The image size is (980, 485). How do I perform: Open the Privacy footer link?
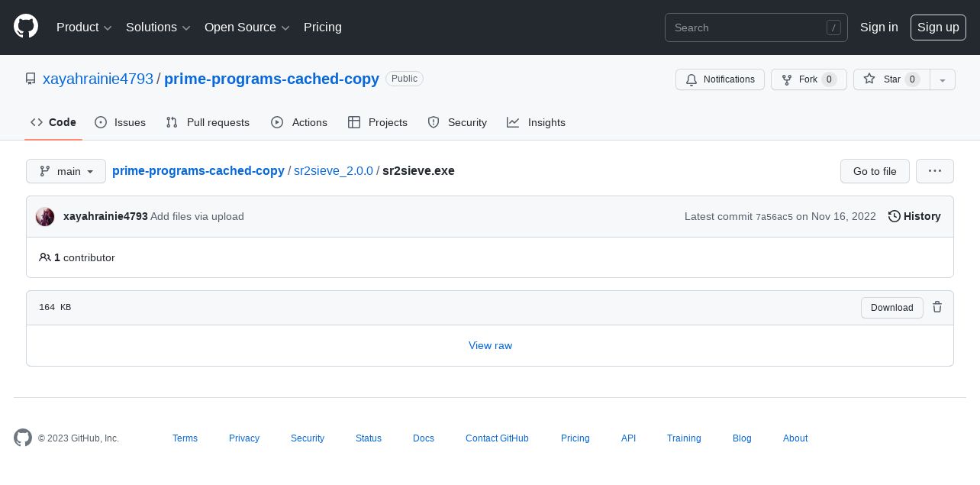tap(244, 438)
